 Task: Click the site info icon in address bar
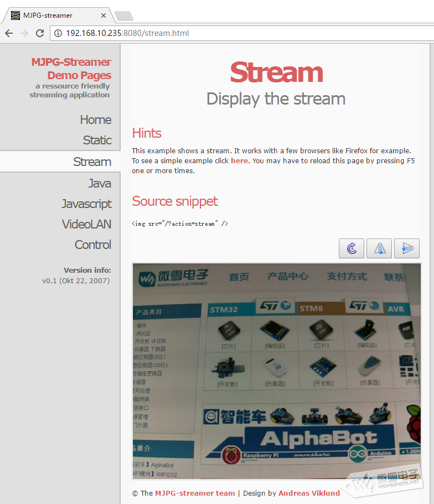[58, 33]
